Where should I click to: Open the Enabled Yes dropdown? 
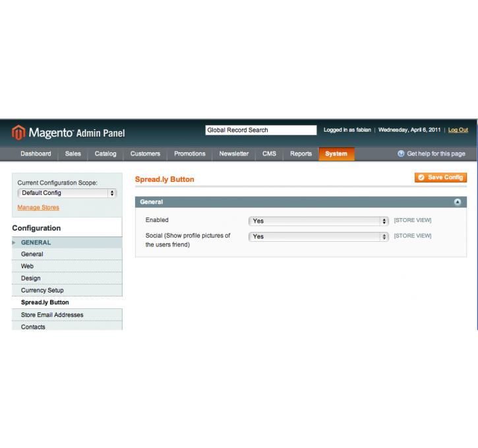318,221
